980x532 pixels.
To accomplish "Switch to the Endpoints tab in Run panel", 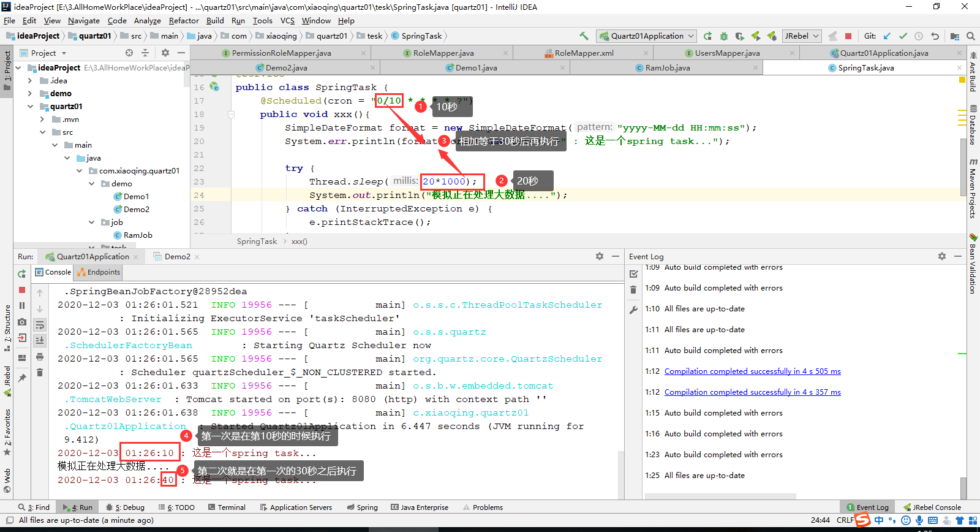I will [99, 272].
